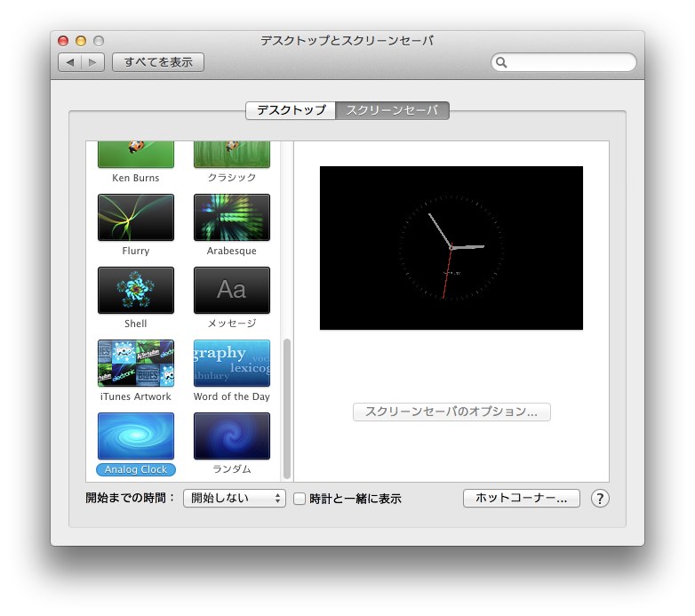695x616 pixels.
Task: Click the analog clock preview area
Action: (451, 248)
